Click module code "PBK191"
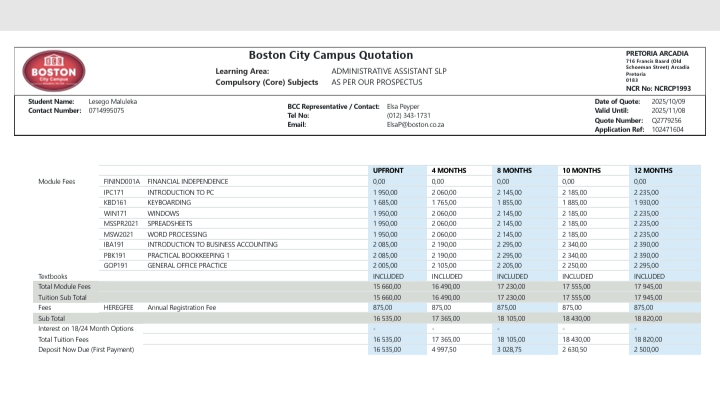 click(115, 256)
